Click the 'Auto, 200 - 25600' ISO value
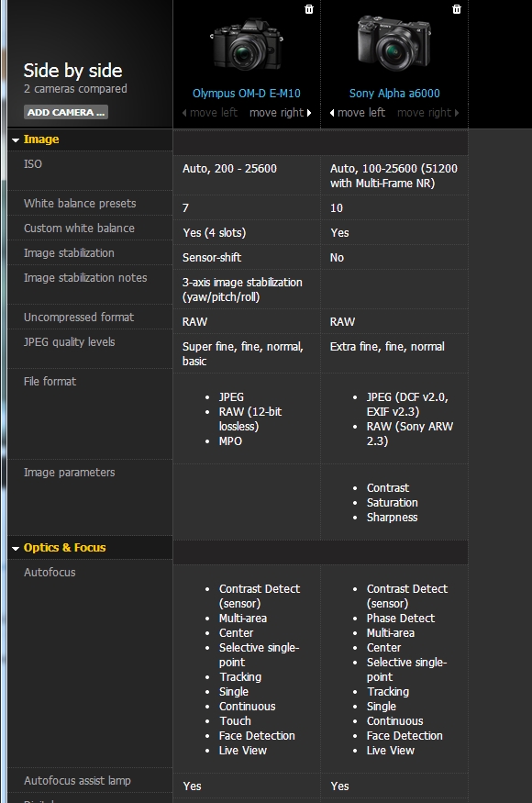 pos(229,169)
